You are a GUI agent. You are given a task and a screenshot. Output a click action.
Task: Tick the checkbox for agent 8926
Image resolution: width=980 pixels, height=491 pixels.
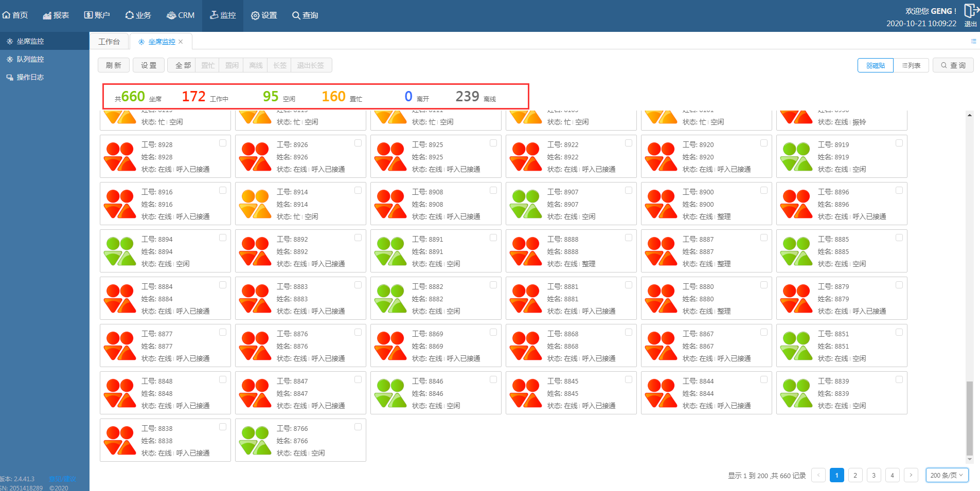point(358,143)
